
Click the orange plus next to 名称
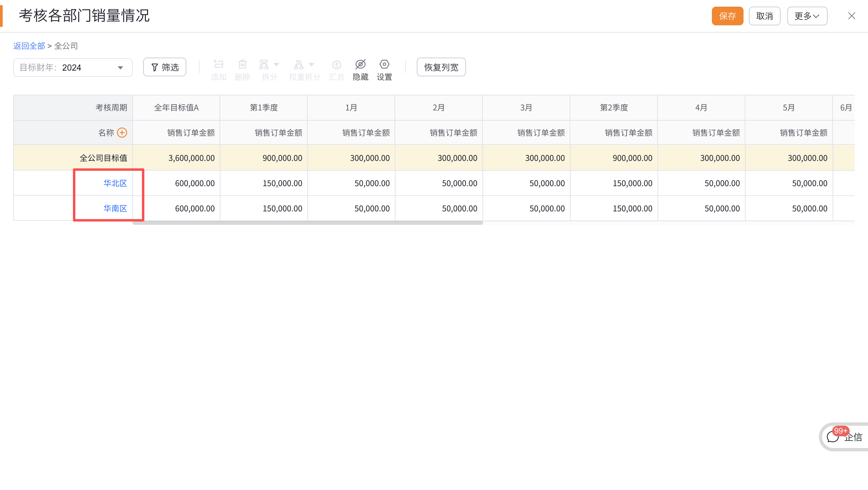(122, 132)
